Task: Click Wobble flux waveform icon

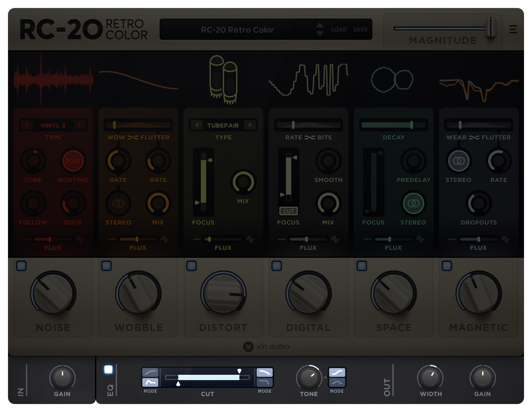Action: pos(165,239)
